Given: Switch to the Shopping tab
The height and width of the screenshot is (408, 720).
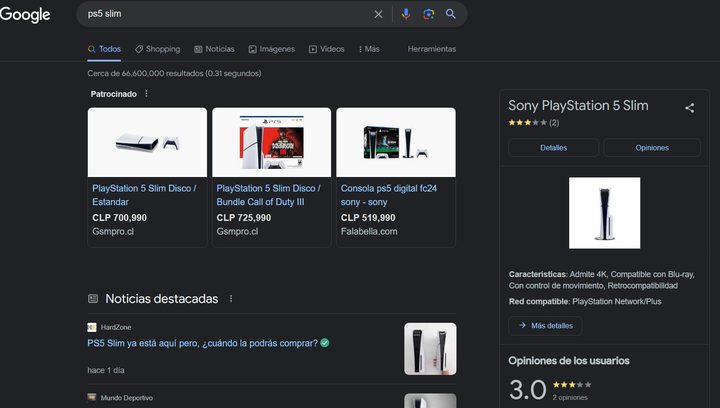Looking at the screenshot, I should click(157, 49).
